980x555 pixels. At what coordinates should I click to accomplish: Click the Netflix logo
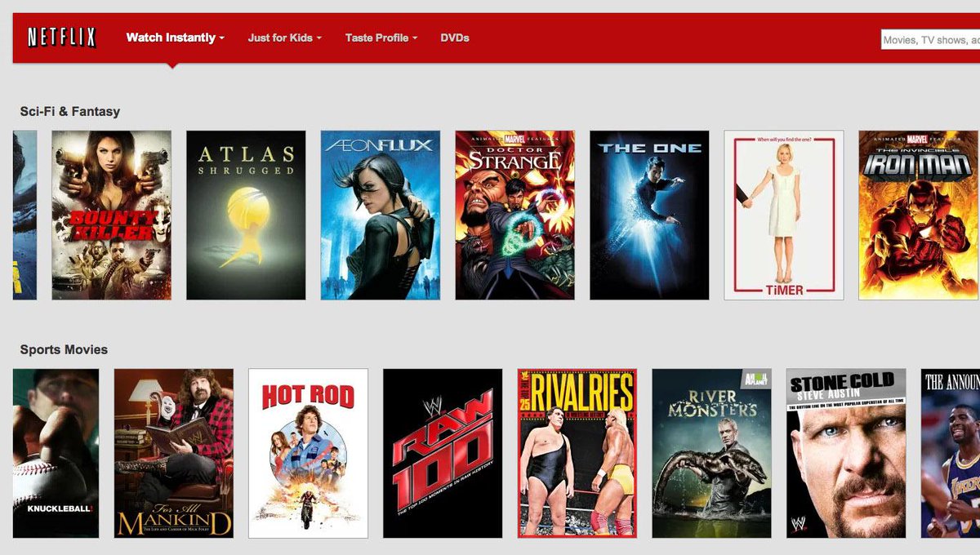[x=62, y=38]
